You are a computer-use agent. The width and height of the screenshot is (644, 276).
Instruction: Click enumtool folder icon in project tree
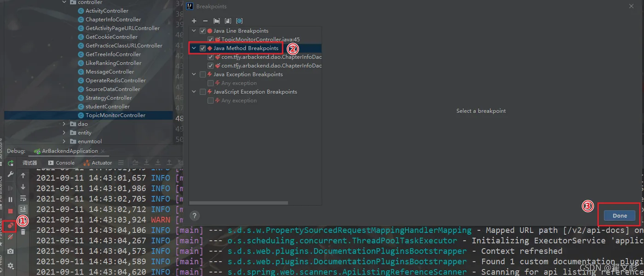point(73,142)
